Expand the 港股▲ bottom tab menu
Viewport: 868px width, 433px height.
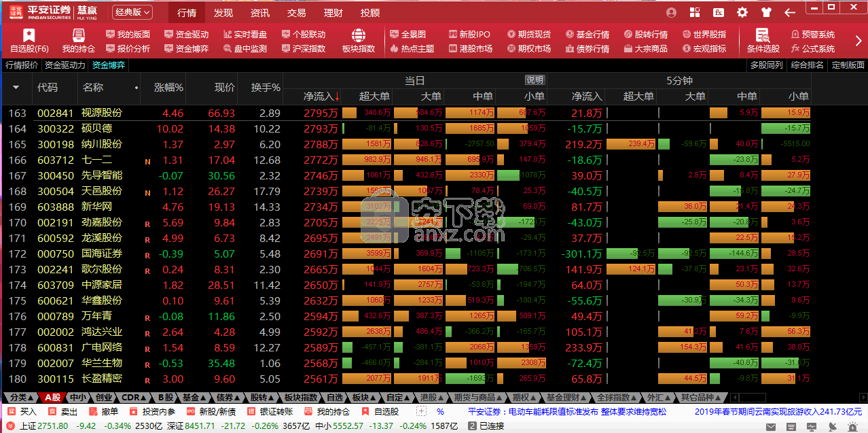(431, 397)
